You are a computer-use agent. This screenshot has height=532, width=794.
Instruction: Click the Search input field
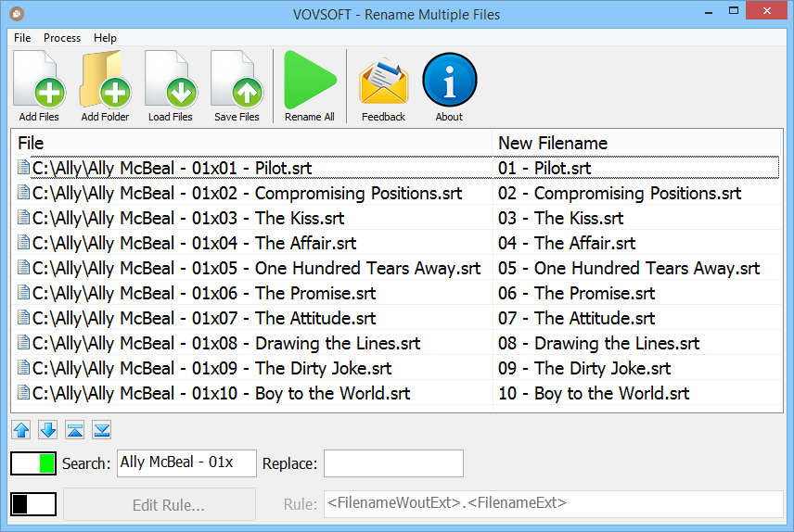[x=186, y=463]
